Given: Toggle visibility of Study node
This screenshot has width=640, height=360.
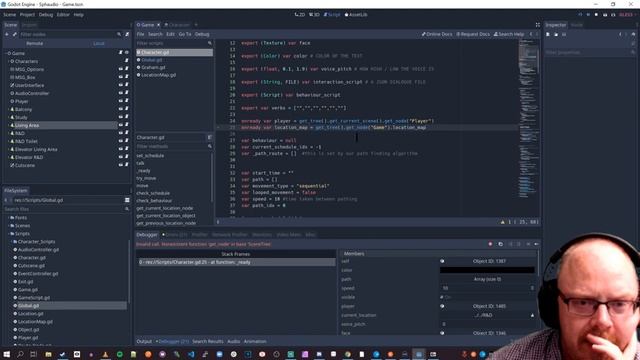Looking at the screenshot, I should coord(120,117).
